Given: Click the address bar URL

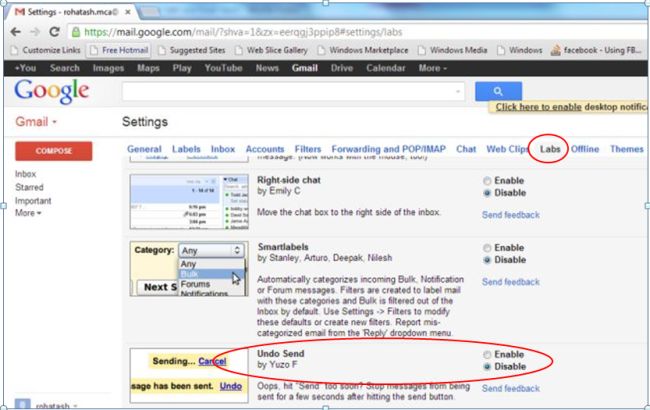Looking at the screenshot, I should pos(243,32).
